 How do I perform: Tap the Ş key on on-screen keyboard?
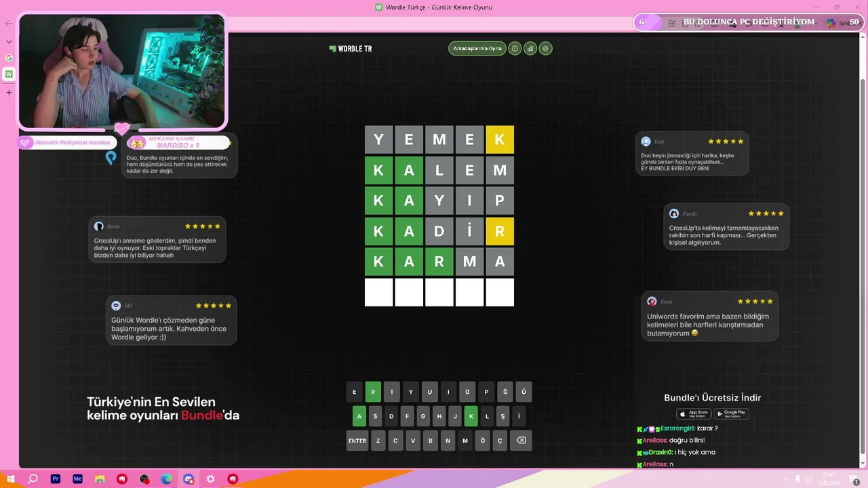pyautogui.click(x=502, y=416)
